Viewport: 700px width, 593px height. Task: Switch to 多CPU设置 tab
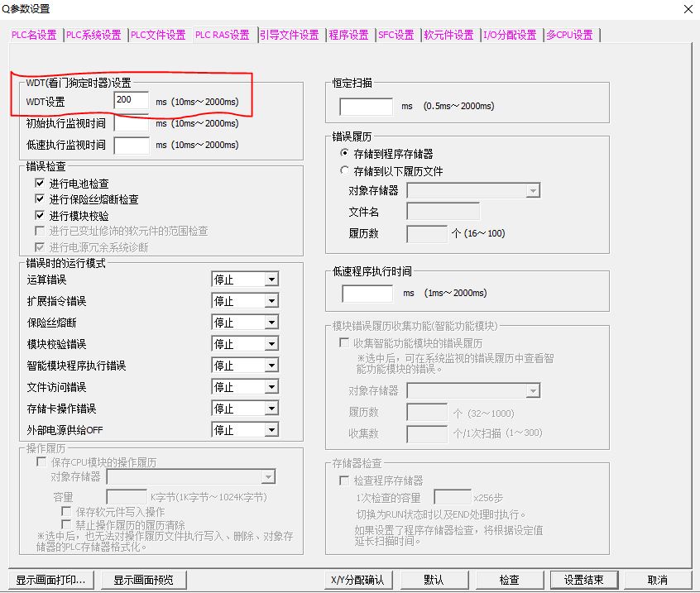tap(569, 35)
